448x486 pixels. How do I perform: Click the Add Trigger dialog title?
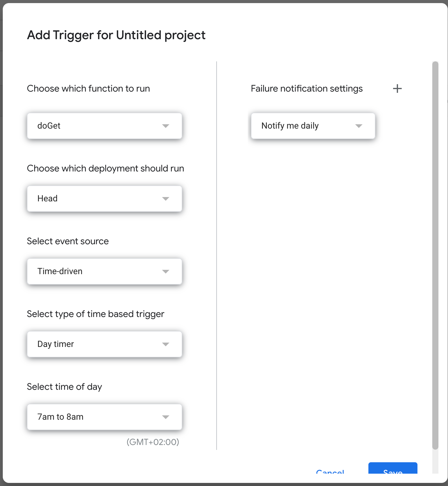(x=116, y=35)
